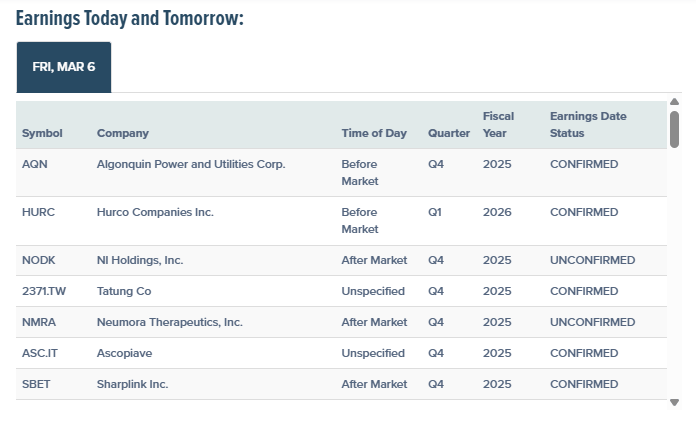Click Sharplink Inc. company name
Screen dimensions: 696x422
132,384
